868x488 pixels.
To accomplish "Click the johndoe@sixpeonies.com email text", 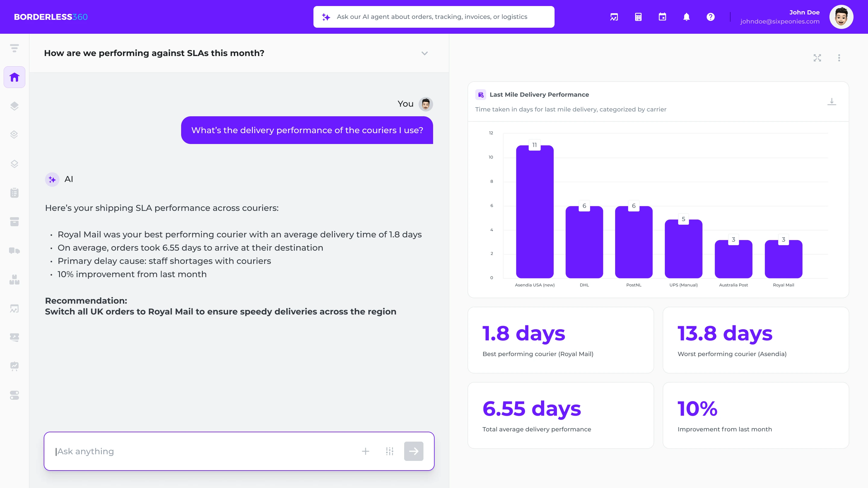I will point(780,22).
